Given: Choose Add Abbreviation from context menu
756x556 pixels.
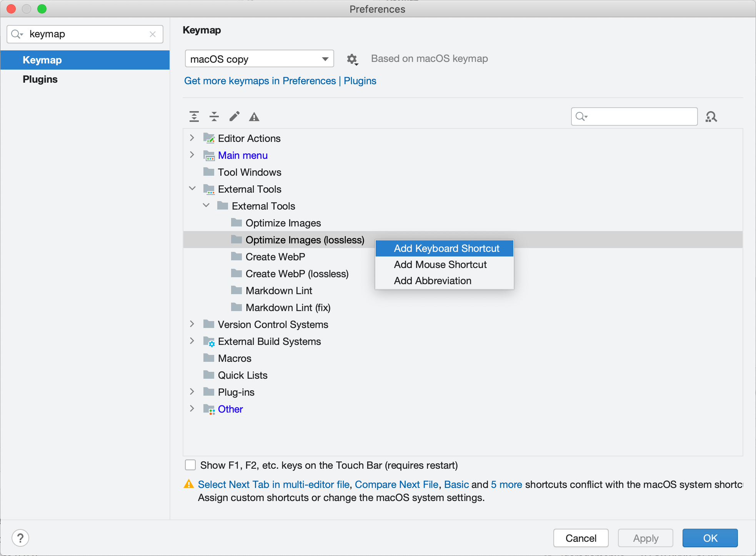Looking at the screenshot, I should [432, 281].
